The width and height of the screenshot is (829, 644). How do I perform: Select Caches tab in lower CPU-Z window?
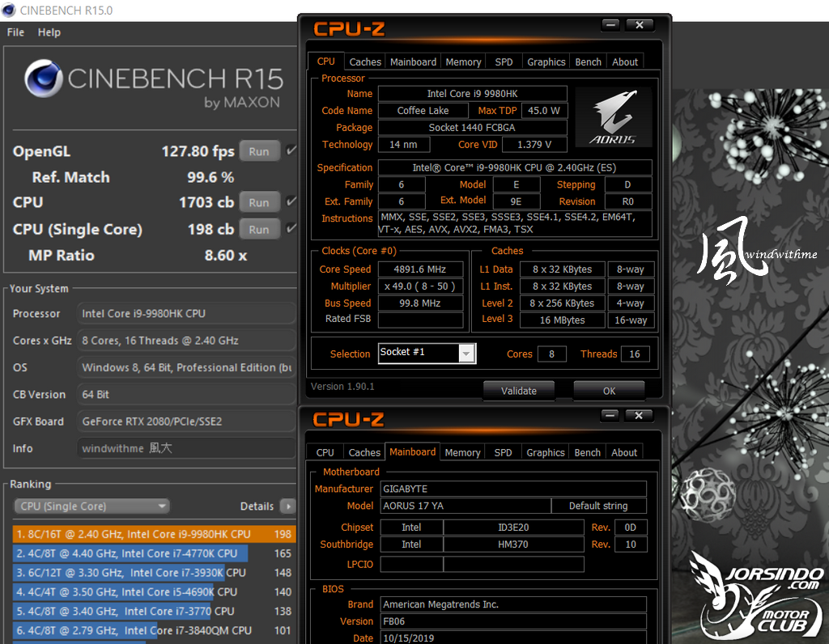363,452
